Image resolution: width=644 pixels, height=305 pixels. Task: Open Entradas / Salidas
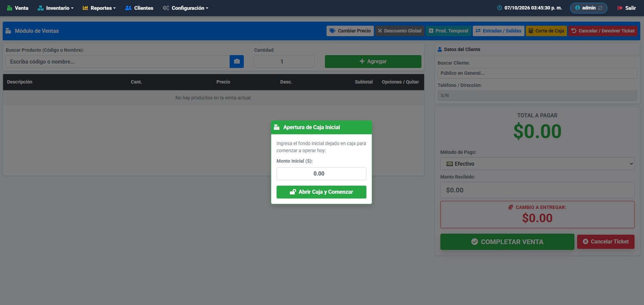[x=498, y=31]
